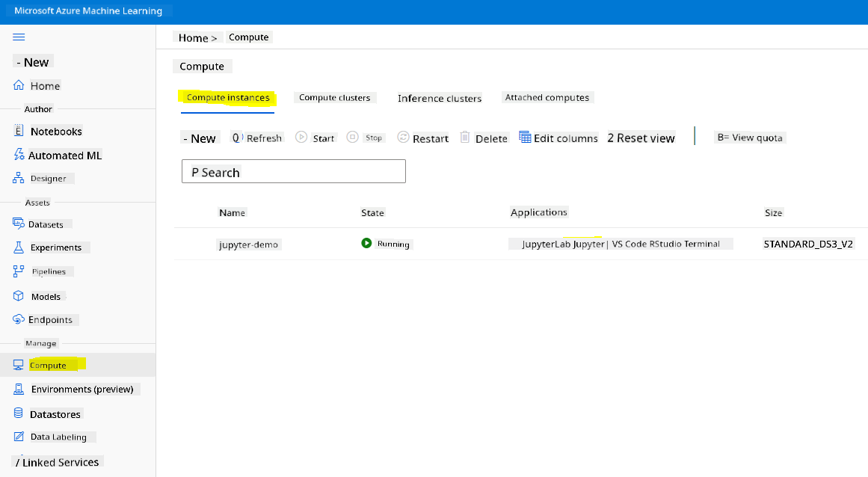
Task: Open Automated ML from the sidebar
Action: point(65,156)
